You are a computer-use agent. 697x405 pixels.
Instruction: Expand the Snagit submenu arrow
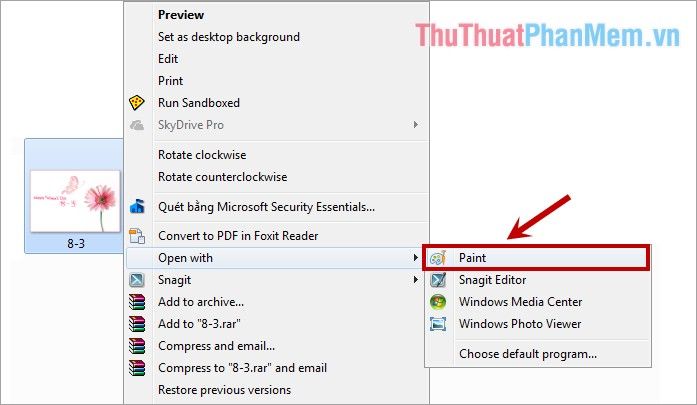pos(416,280)
